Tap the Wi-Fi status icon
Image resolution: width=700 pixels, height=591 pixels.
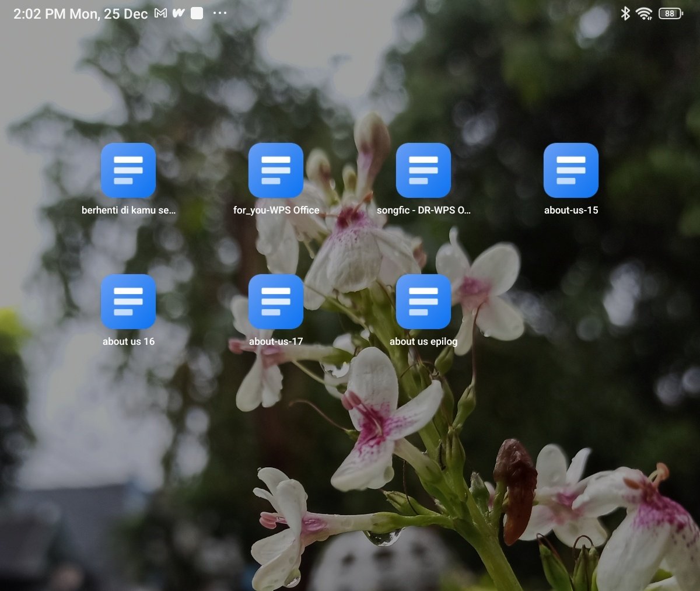click(x=644, y=13)
